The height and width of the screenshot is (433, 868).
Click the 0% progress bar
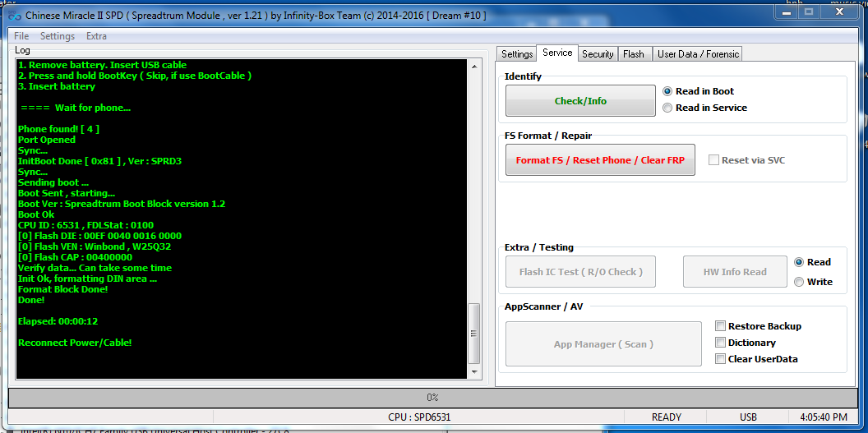click(x=432, y=398)
